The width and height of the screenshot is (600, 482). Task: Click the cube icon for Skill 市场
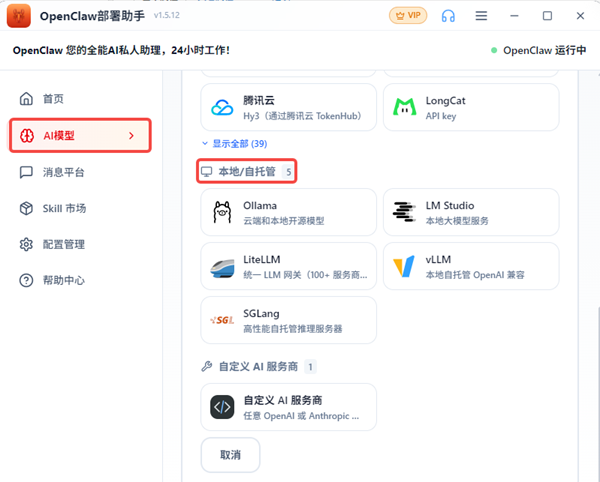coord(26,208)
